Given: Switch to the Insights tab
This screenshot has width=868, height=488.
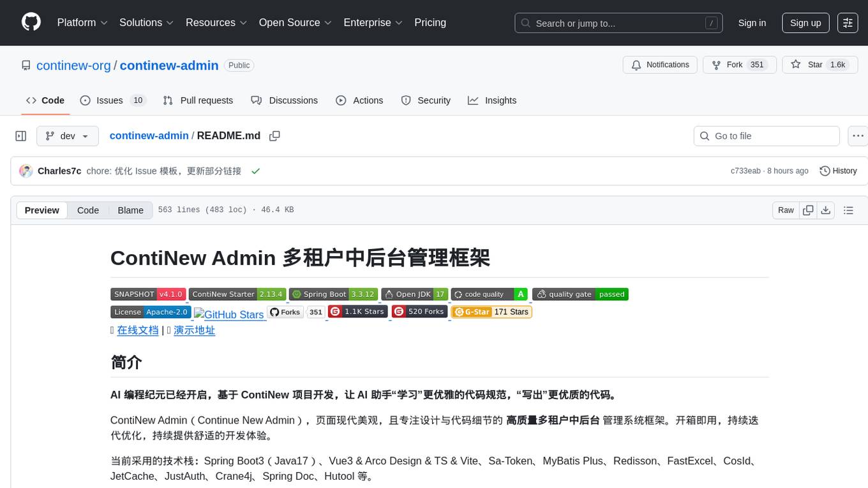Looking at the screenshot, I should pyautogui.click(x=492, y=100).
